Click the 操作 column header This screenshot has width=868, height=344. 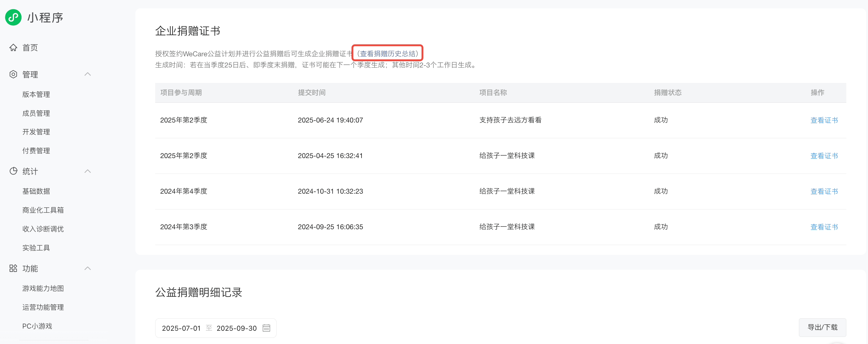click(x=817, y=92)
